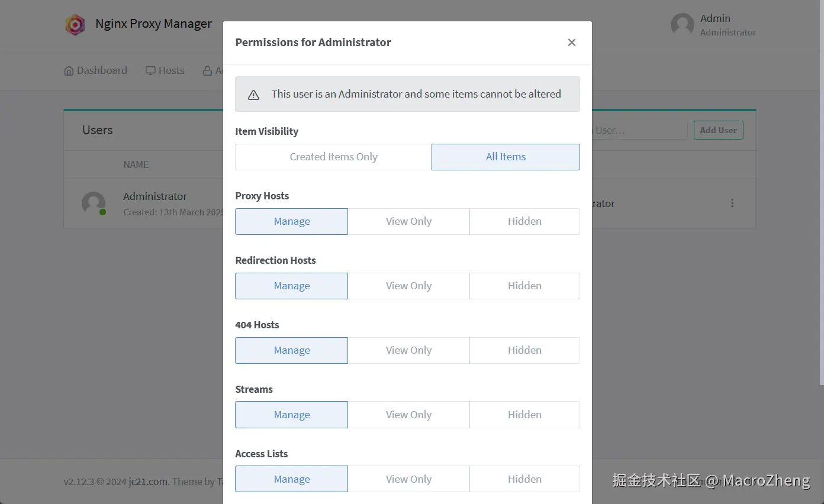Click the Nginx Proxy Manager logo icon
Viewport: 824px width, 504px height.
pyautogui.click(x=75, y=24)
